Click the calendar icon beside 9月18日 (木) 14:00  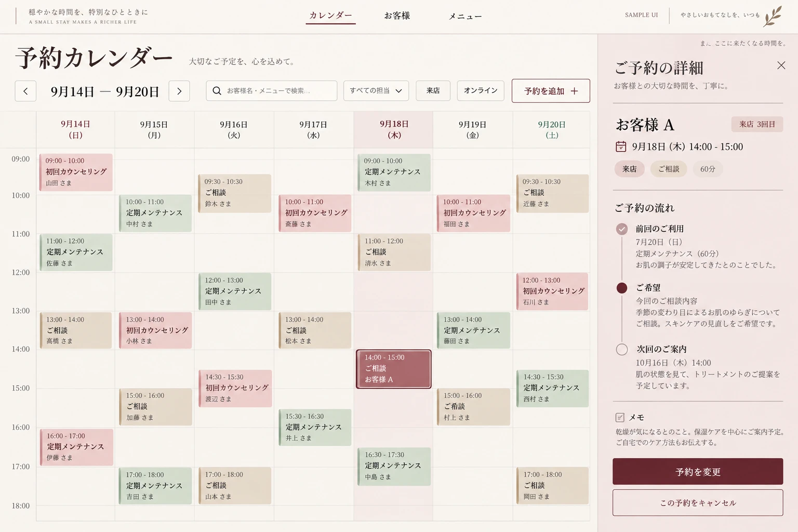[621, 147]
